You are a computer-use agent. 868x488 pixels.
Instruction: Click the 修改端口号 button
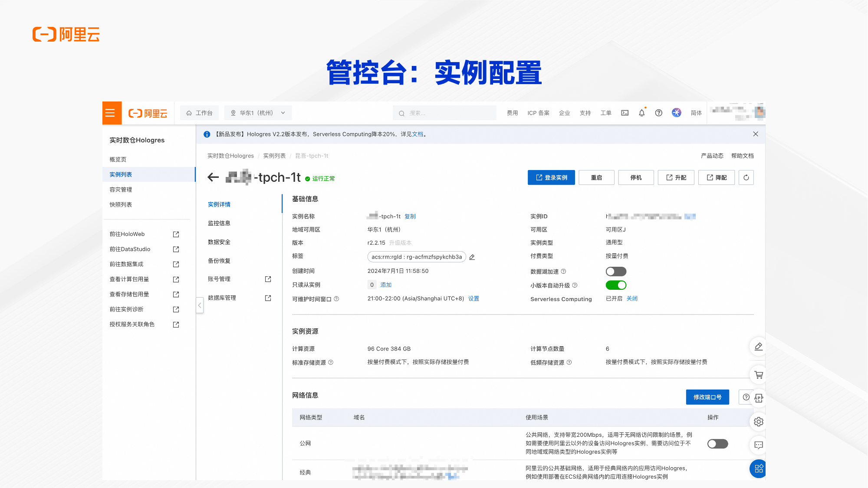pos(707,397)
